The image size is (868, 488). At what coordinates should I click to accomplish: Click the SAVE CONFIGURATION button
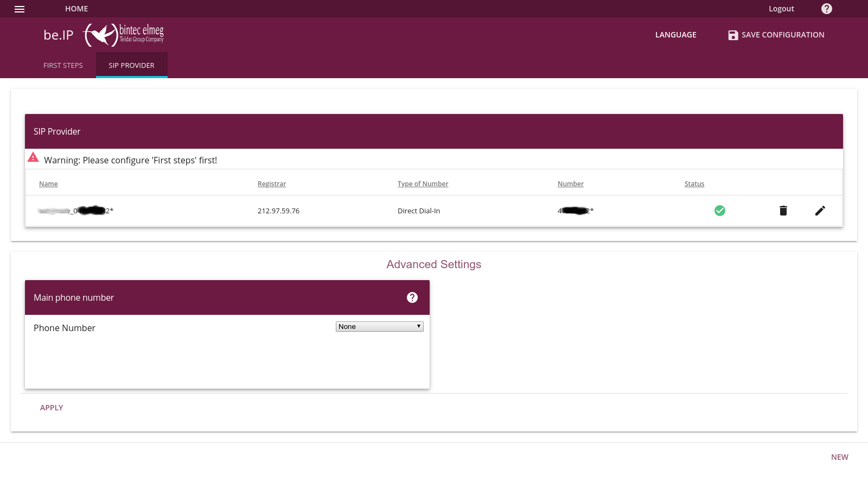tap(776, 35)
